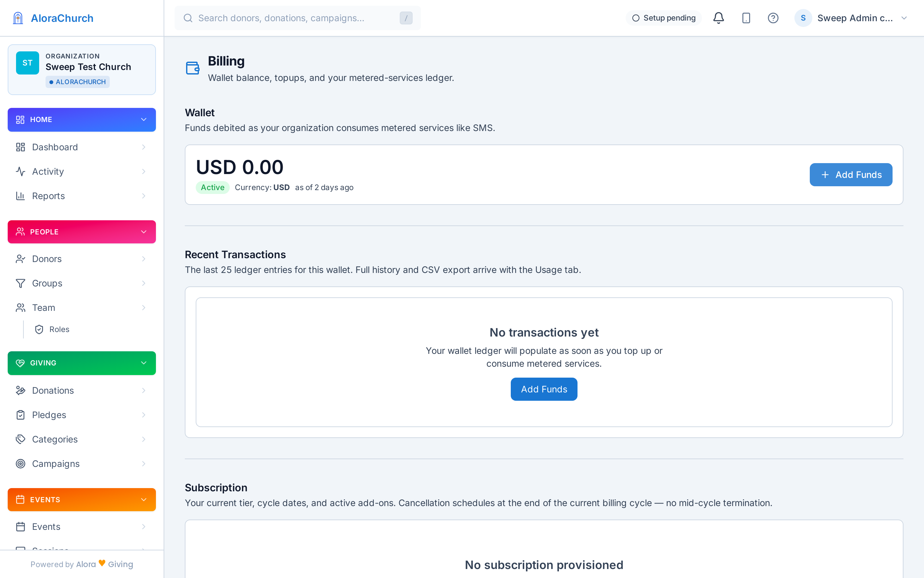Click the Active wallet status badge
Image resolution: width=924 pixels, height=578 pixels.
(x=212, y=188)
